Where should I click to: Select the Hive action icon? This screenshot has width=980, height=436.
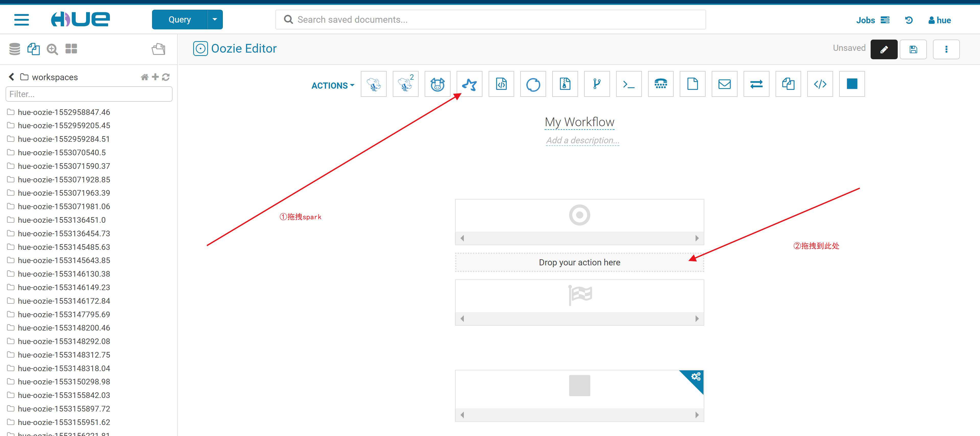(373, 84)
